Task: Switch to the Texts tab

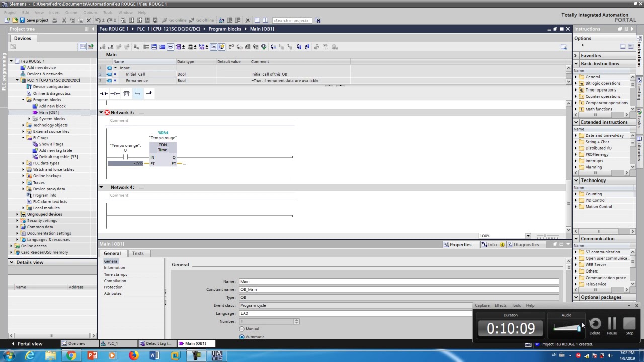Action: click(138, 253)
